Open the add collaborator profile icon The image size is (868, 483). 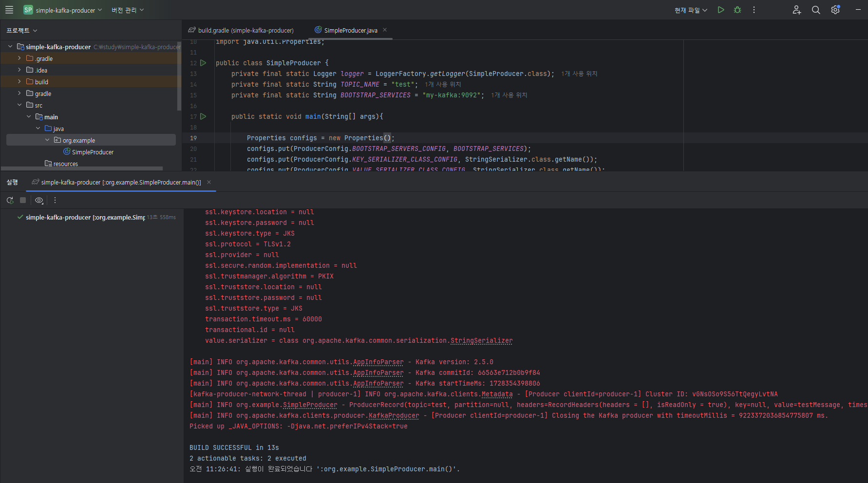pyautogui.click(x=797, y=10)
